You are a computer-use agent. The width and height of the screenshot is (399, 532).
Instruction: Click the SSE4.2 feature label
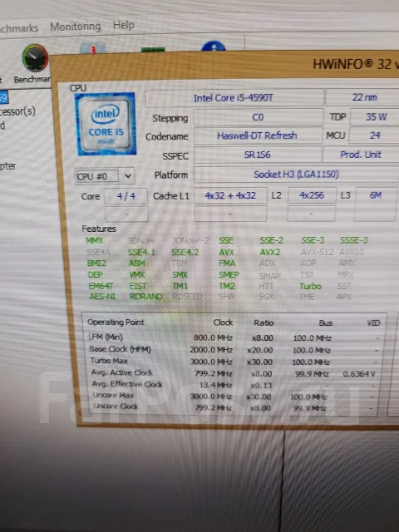(185, 252)
